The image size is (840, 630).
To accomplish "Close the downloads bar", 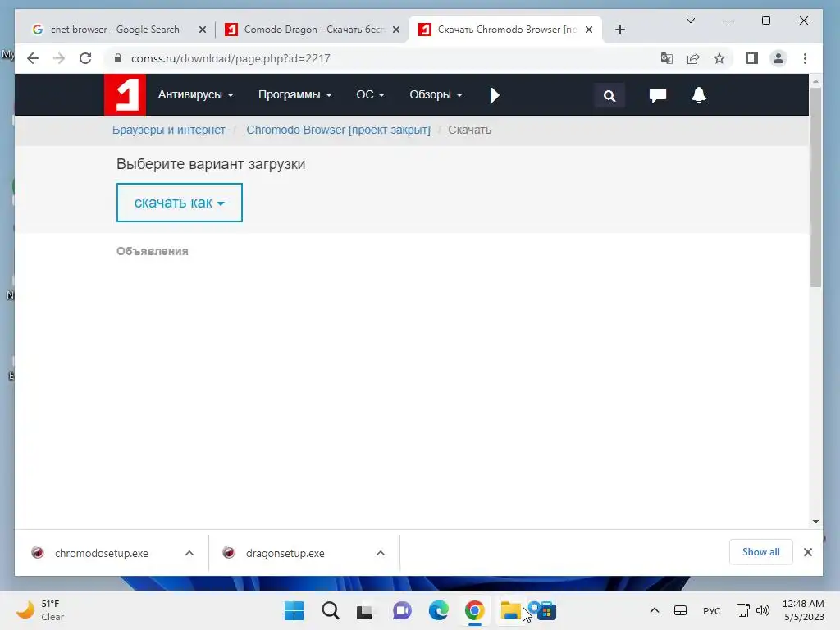I will pyautogui.click(x=808, y=552).
